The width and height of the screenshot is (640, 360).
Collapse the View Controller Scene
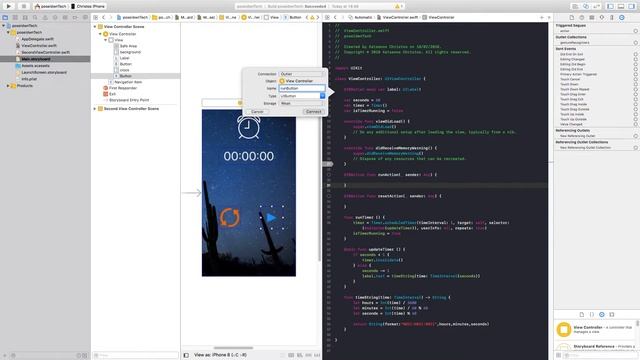pos(95,27)
